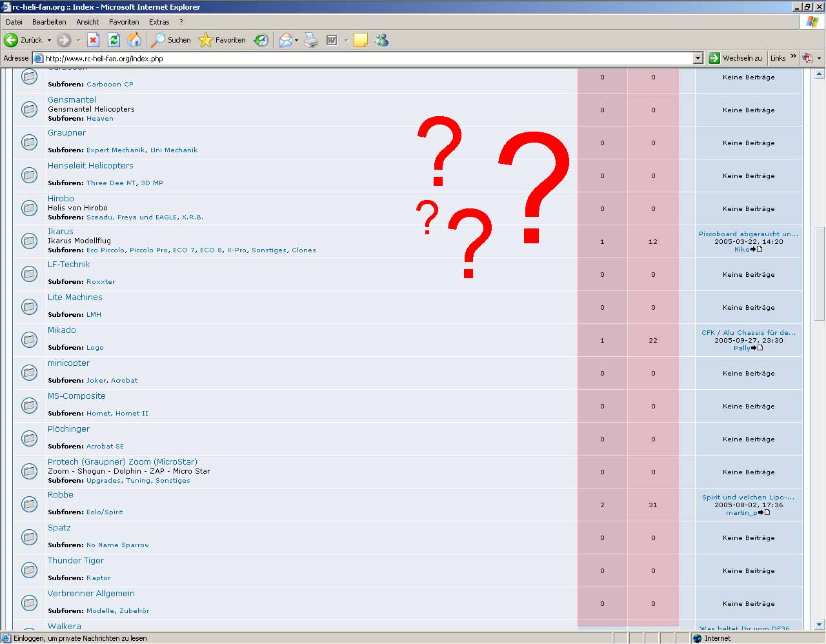Open the Gensmantel forum link
Viewport: 826px width, 644px height.
point(72,99)
